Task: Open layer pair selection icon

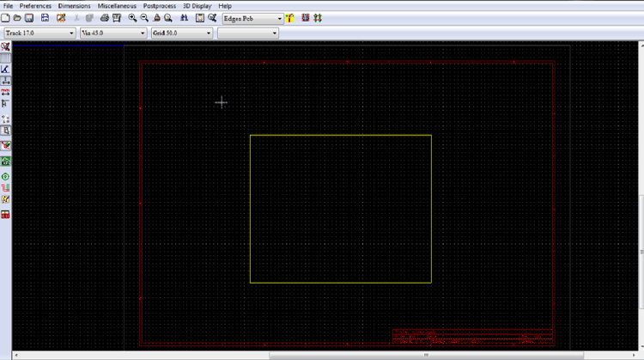Action: pos(290,18)
